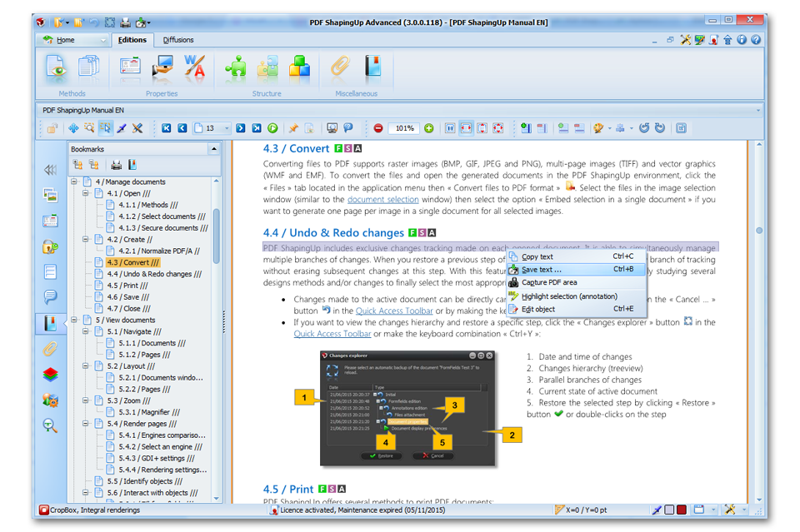The image size is (800, 532).
Task: Collapse the 4 / Manage documents node
Action: tap(74, 181)
